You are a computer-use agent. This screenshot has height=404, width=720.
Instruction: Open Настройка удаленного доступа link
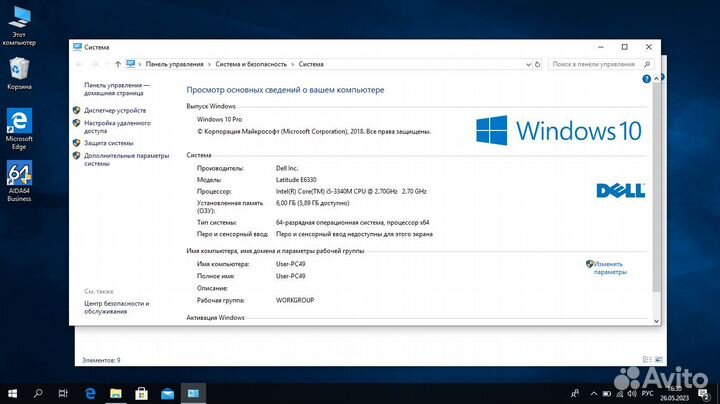pyautogui.click(x=117, y=127)
